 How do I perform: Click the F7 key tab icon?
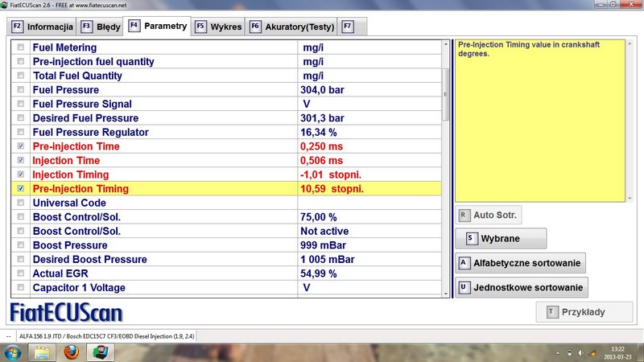[x=348, y=27]
